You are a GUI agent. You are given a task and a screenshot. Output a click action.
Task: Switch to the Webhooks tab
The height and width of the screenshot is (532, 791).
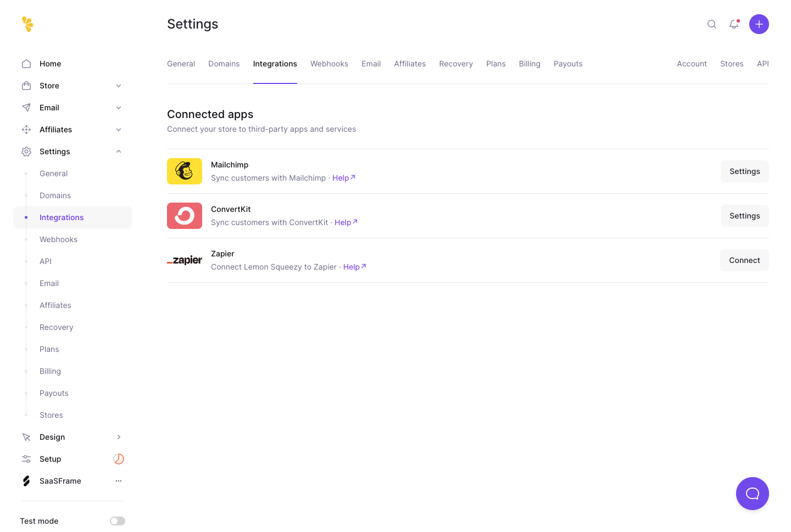click(329, 64)
